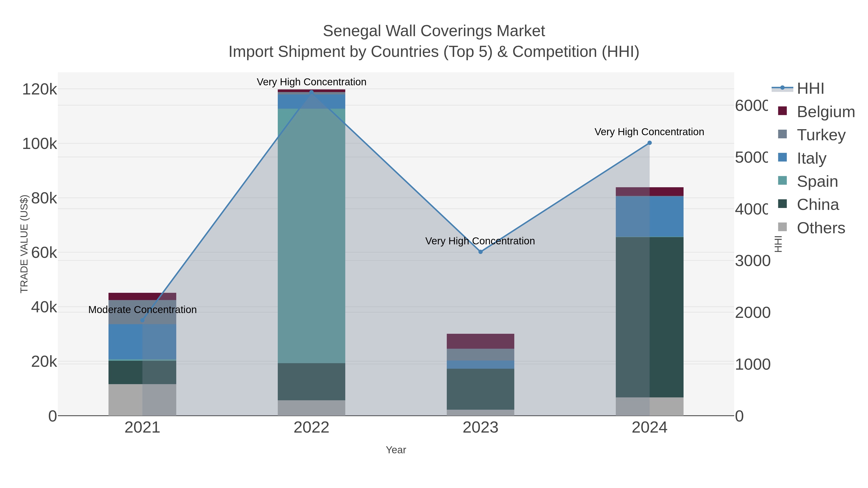The width and height of the screenshot is (868, 488).
Task: Toggle Others series in the legend
Action: pos(811,228)
